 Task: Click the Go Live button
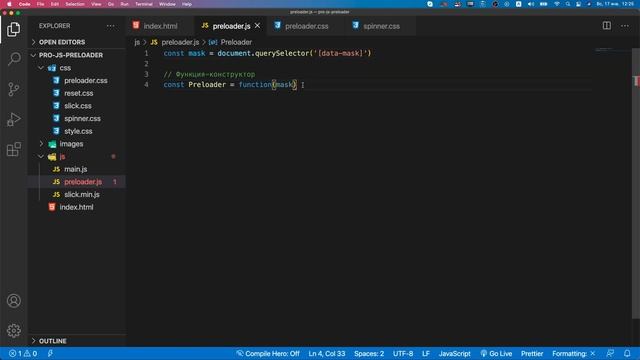[496, 353]
